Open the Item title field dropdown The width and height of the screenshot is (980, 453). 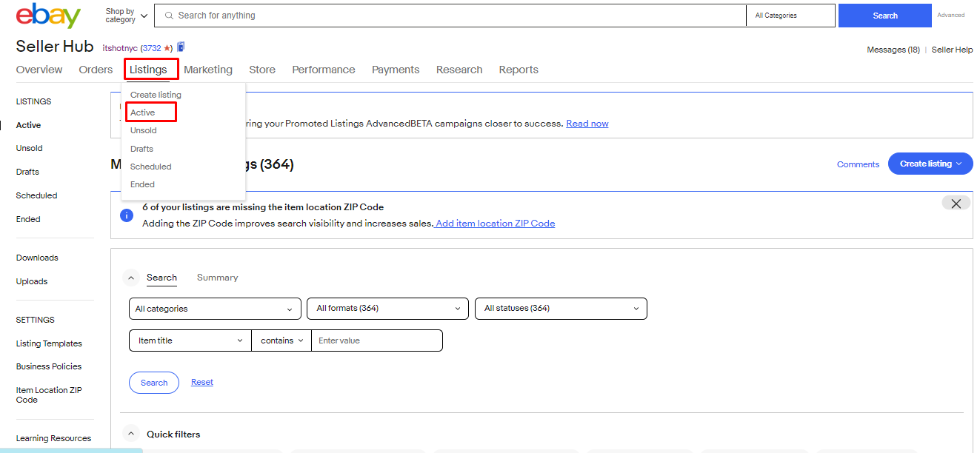(x=190, y=340)
